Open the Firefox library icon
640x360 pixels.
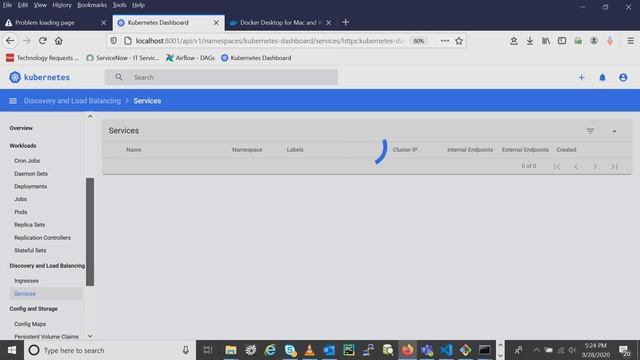pos(546,41)
